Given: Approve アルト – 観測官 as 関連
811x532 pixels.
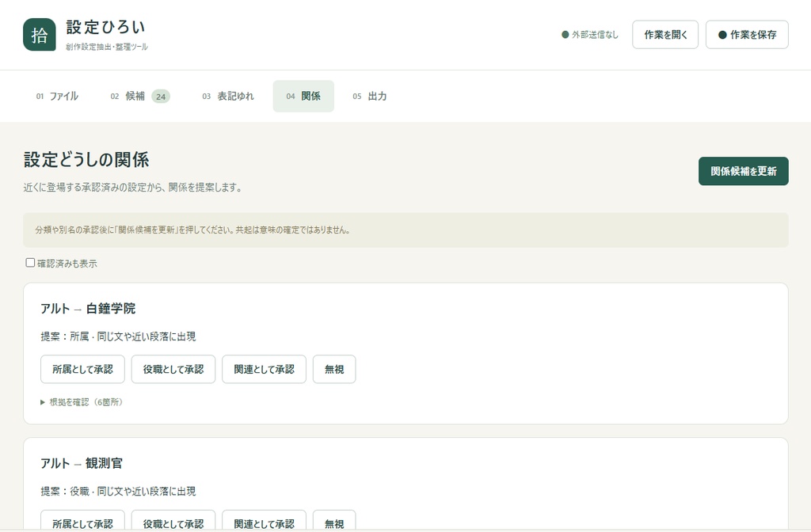Looking at the screenshot, I should click(265, 521).
